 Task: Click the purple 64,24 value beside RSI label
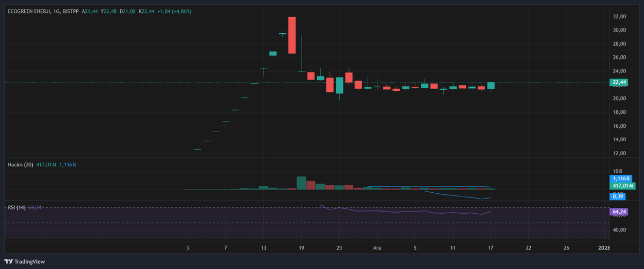[35, 207]
